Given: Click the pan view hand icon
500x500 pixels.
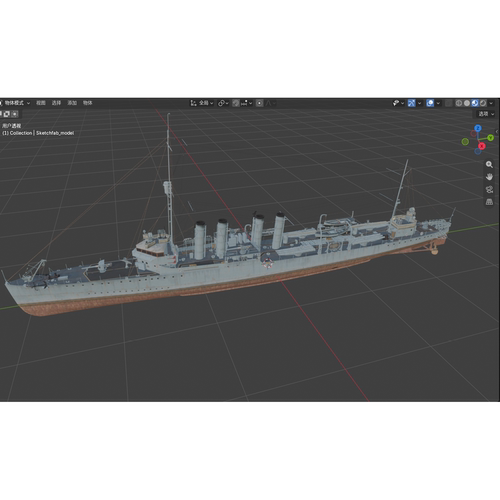Looking at the screenshot, I should click(489, 177).
